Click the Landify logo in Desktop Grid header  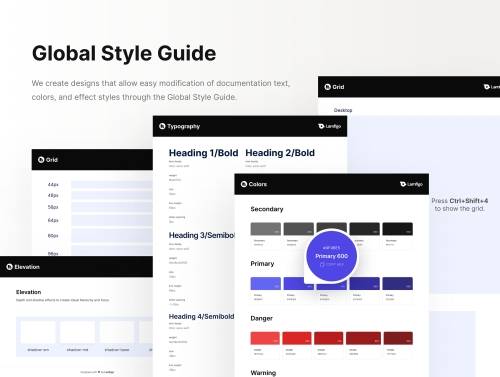pyautogui.click(x=492, y=87)
